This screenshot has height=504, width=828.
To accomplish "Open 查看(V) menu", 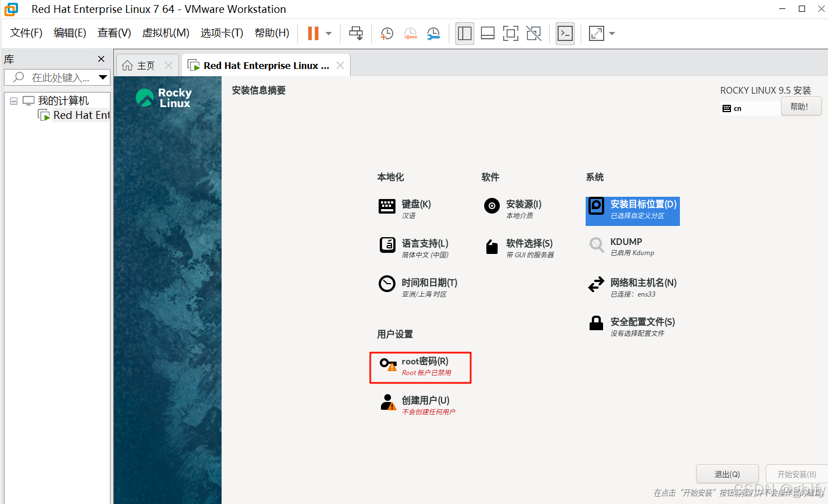I will pos(114,33).
